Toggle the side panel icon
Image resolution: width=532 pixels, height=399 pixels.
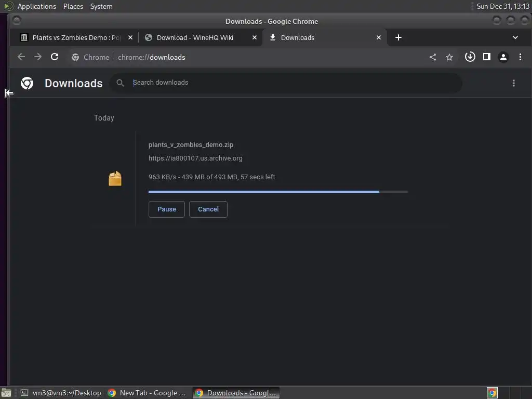[486, 57]
